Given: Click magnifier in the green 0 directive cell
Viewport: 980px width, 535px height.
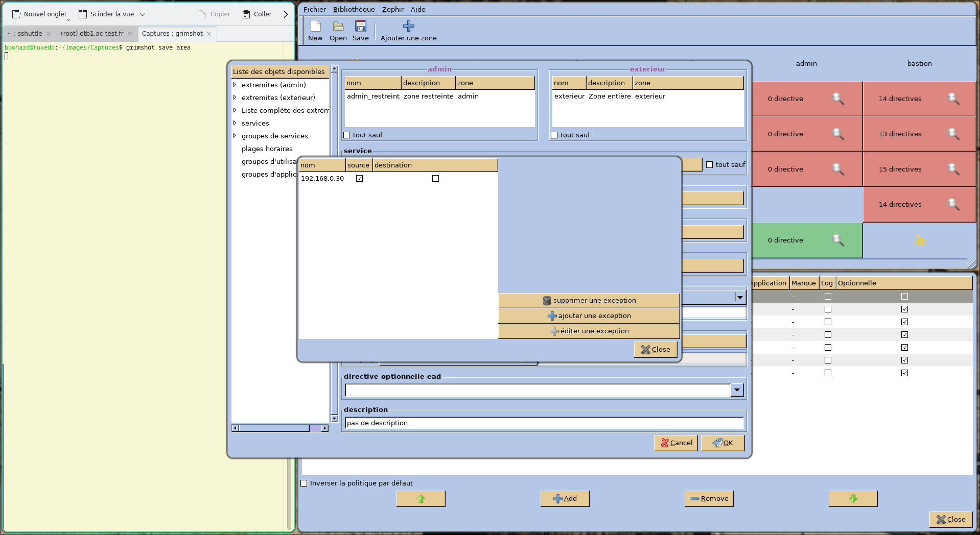Looking at the screenshot, I should point(837,240).
